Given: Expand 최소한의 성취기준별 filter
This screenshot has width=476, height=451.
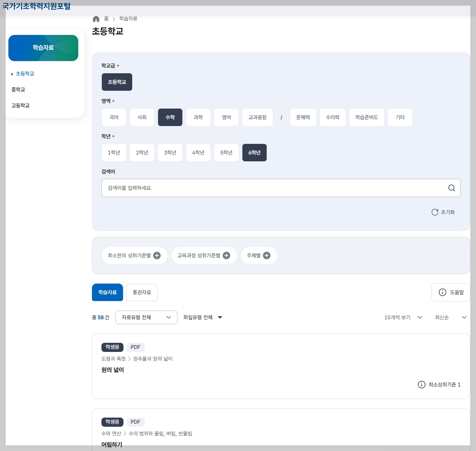Looking at the screenshot, I should pos(134,255).
